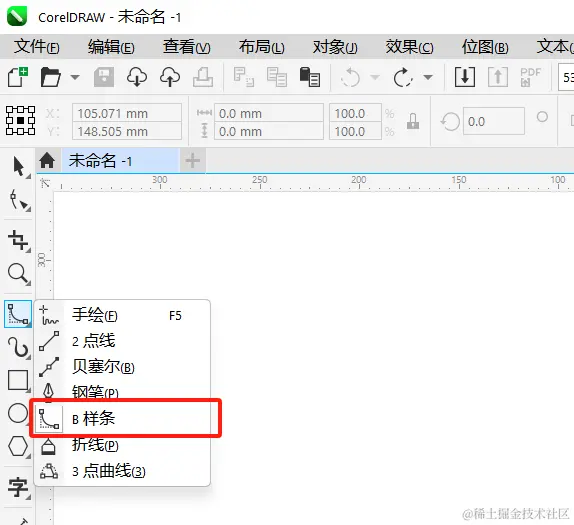Screen dimensions: 574x525
Task: Click the Cut icon in toolbar
Action: (x=243, y=77)
